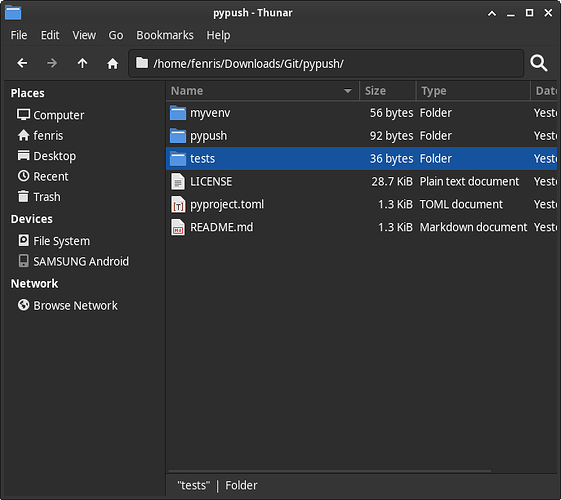The image size is (561, 500).
Task: Sort files by the Size column
Action: (x=388, y=91)
